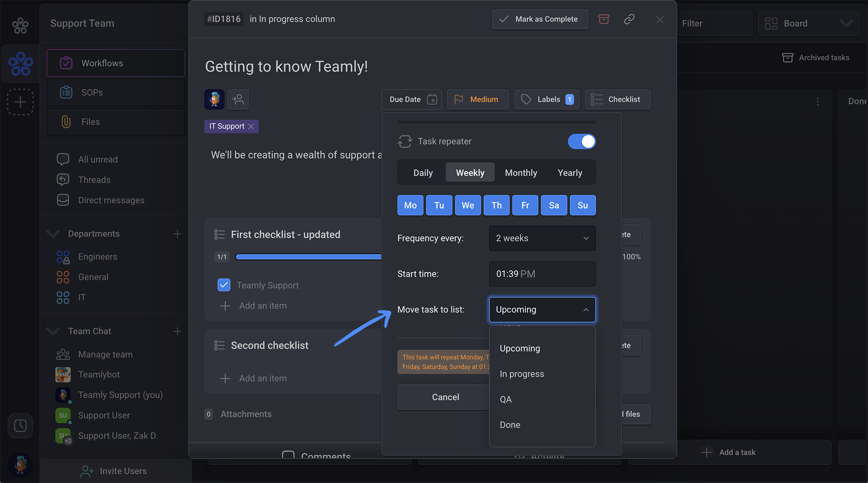The height and width of the screenshot is (483, 868).
Task: Add an item under First checklist
Action: [254, 306]
